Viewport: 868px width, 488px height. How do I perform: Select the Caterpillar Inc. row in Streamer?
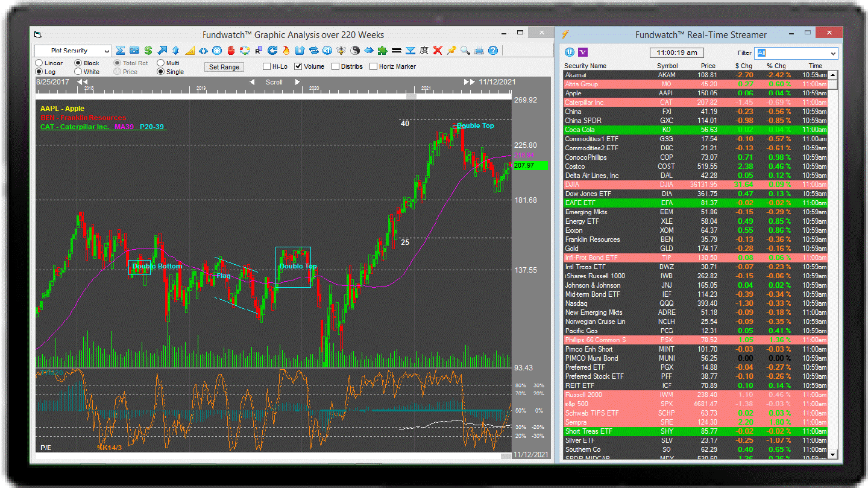pos(696,103)
